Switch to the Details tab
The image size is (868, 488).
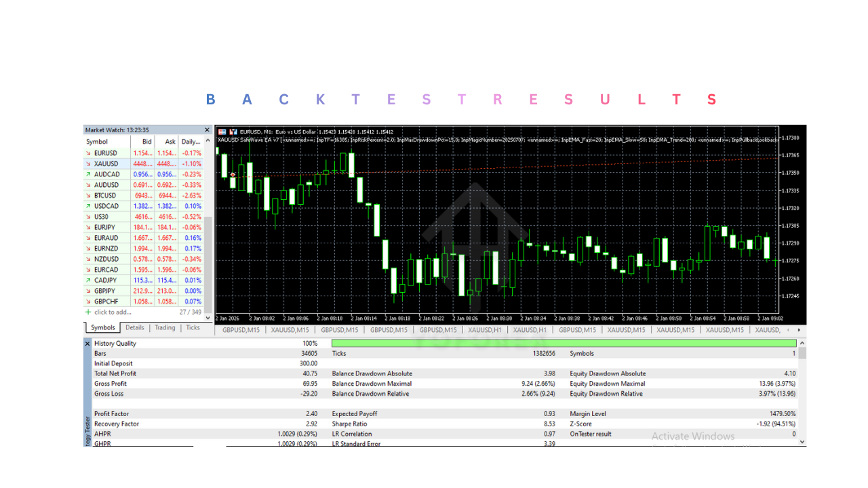click(134, 327)
